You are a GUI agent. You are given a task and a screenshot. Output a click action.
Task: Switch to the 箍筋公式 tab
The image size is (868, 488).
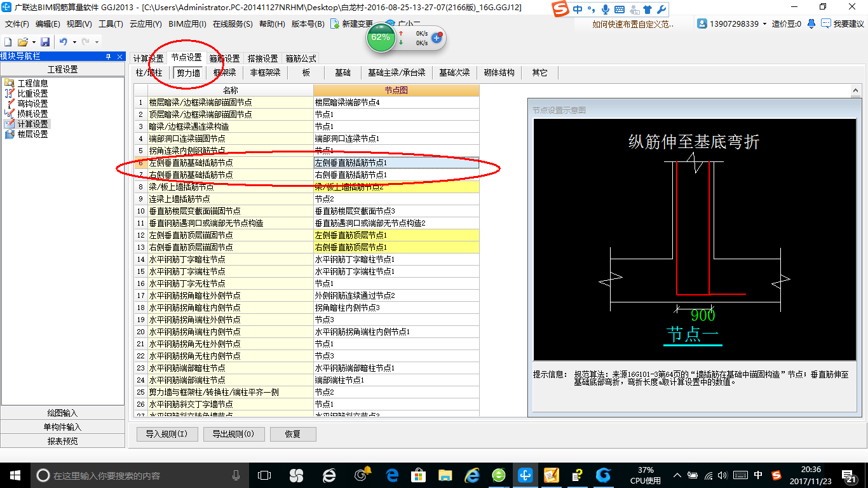301,58
